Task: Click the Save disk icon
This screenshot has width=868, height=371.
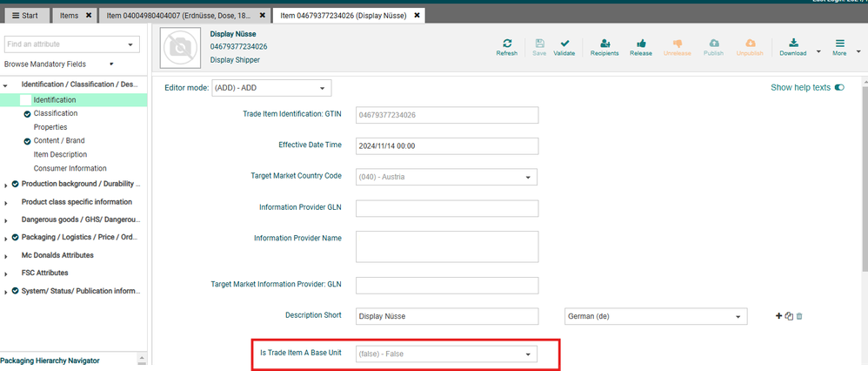Action: pyautogui.click(x=539, y=44)
